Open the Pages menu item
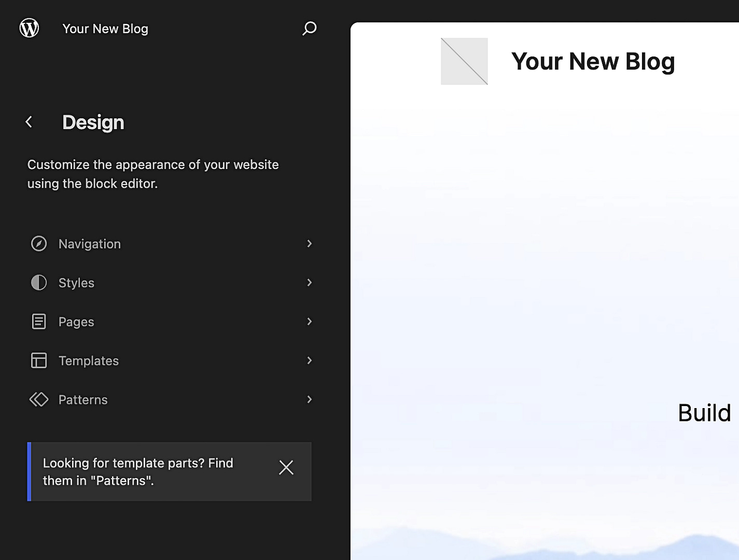Screen dimensions: 739x560 point(171,321)
